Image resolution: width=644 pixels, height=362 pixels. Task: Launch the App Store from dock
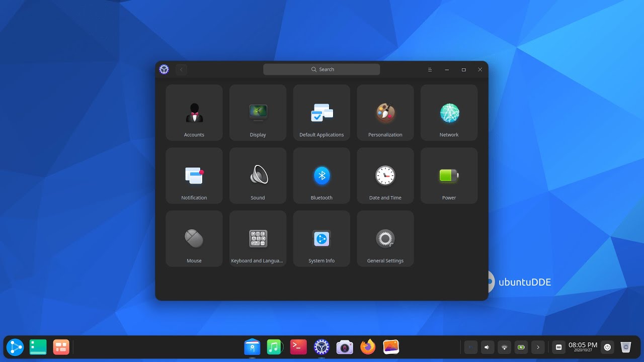pos(252,347)
